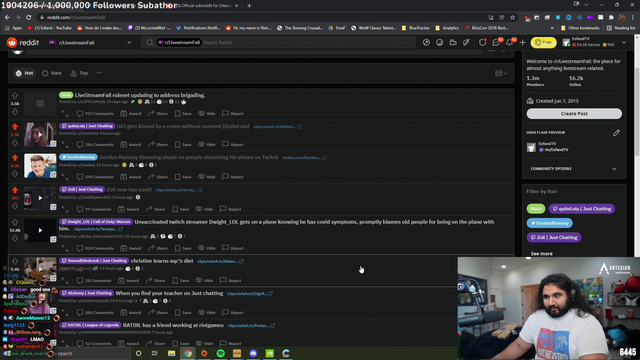The height and width of the screenshot is (360, 640).
Task: Upvote the Gordon Ramsay post
Action: [x=15, y=158]
